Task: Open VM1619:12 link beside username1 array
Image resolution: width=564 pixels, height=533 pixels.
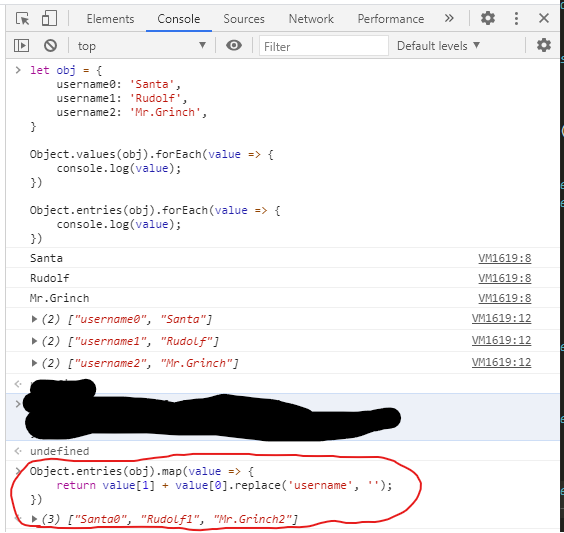Action: pos(501,340)
